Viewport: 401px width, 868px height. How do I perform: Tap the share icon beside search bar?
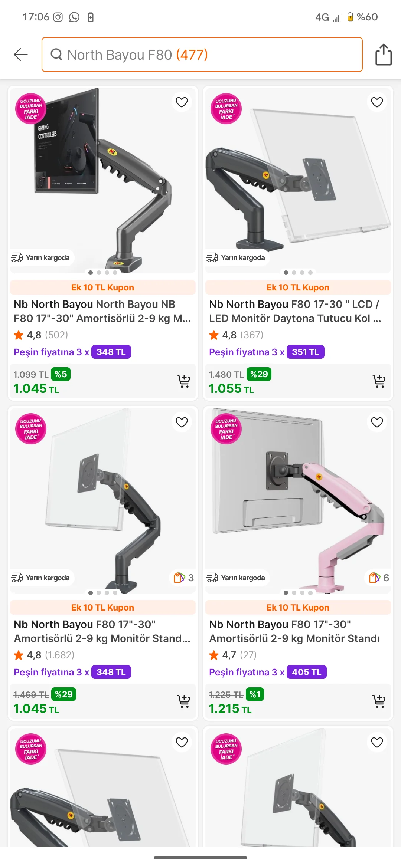(x=383, y=55)
